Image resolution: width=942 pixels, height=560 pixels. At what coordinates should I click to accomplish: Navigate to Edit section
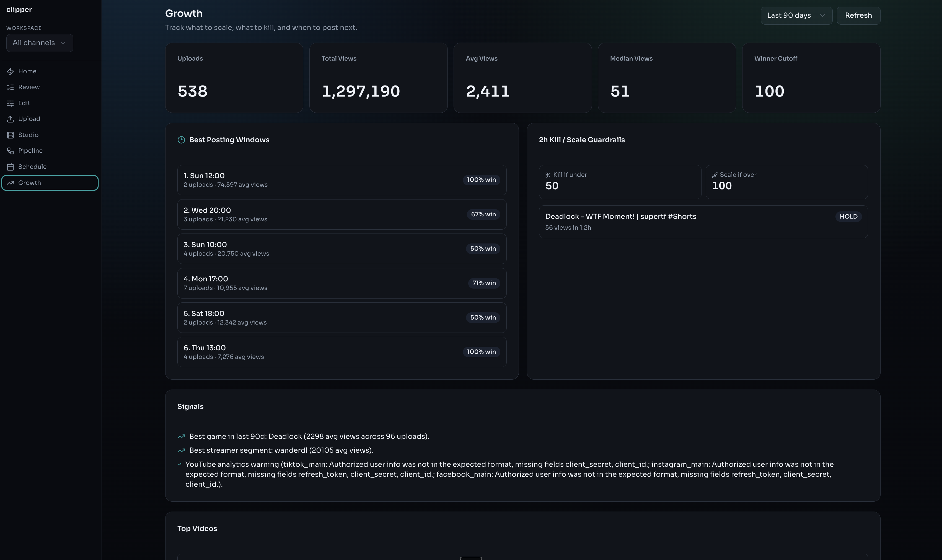coord(50,103)
